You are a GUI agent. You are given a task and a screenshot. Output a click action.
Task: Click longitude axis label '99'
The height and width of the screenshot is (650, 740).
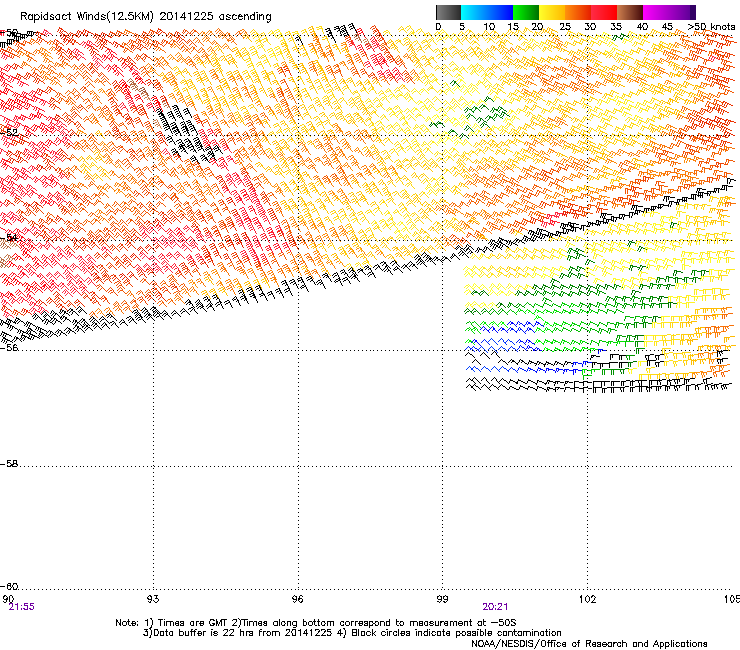[x=442, y=599]
